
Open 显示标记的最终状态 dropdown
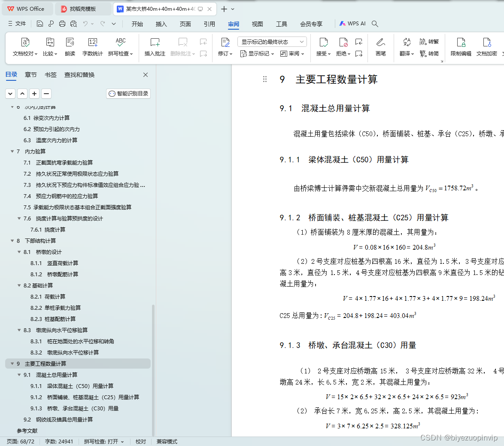(x=272, y=42)
